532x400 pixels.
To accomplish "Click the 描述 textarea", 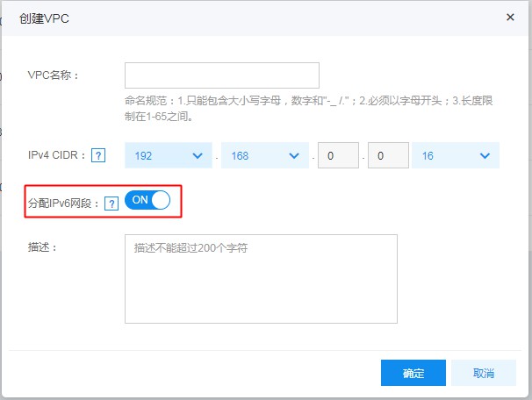I will (261, 279).
